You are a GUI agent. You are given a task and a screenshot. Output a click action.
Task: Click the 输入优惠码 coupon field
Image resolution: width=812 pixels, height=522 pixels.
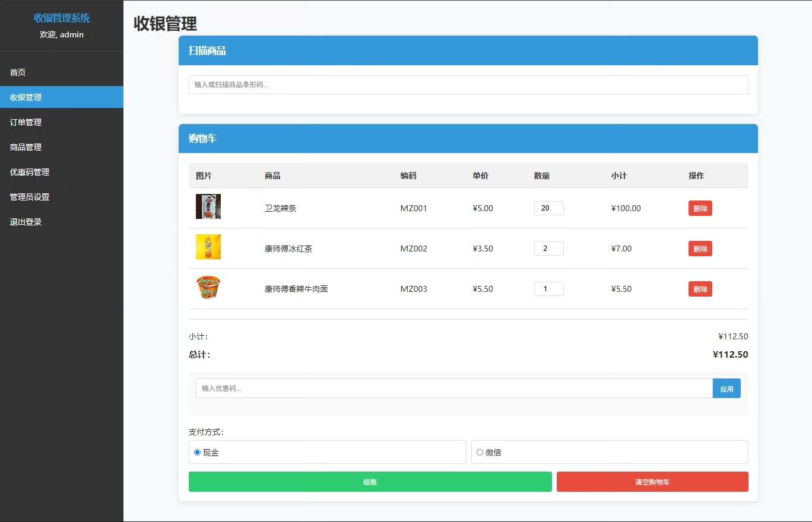pyautogui.click(x=453, y=389)
